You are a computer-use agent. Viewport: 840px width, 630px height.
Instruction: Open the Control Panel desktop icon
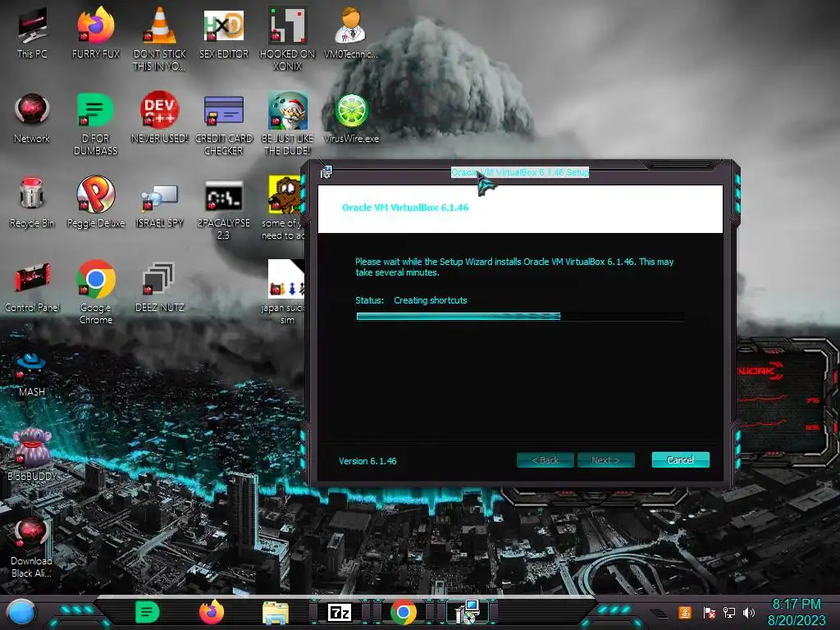pos(32,287)
